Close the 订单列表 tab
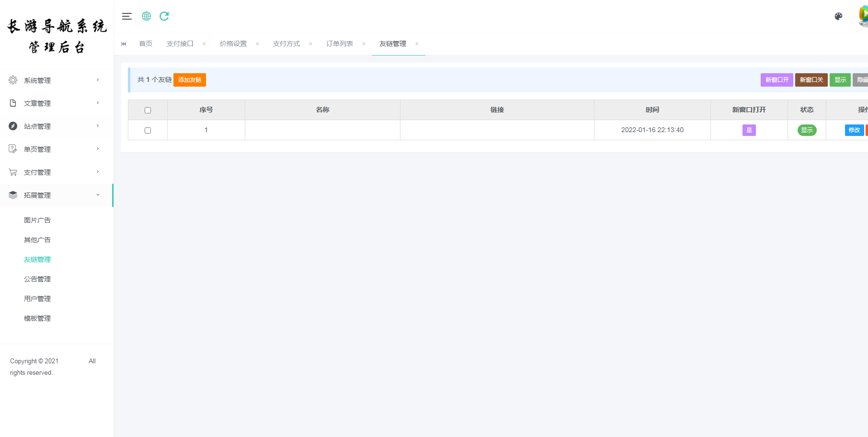The width and height of the screenshot is (868, 437). [364, 44]
